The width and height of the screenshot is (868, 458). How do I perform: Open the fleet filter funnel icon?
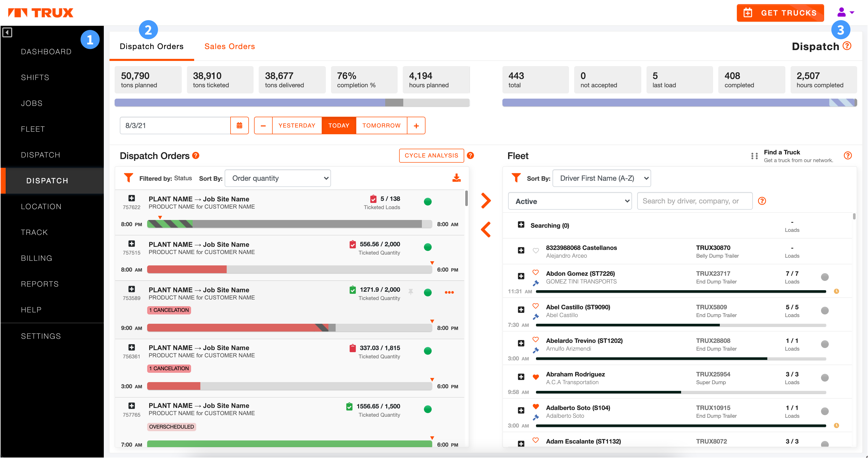[x=516, y=178]
